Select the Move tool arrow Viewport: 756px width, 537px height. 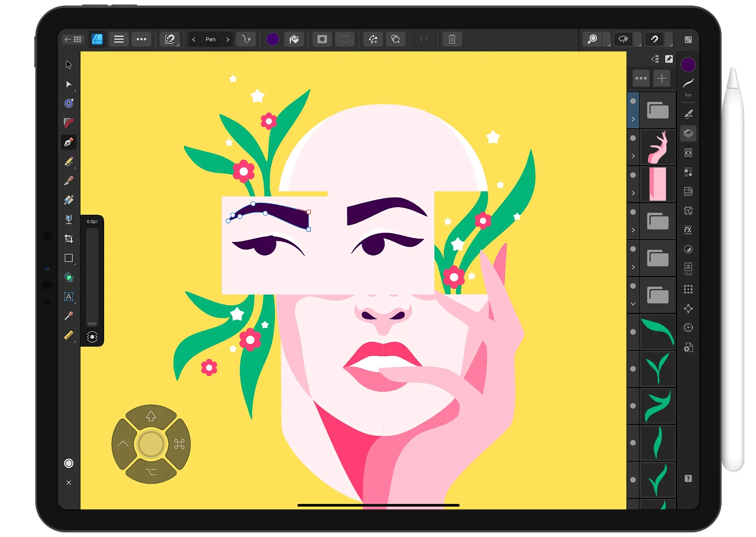tap(69, 65)
